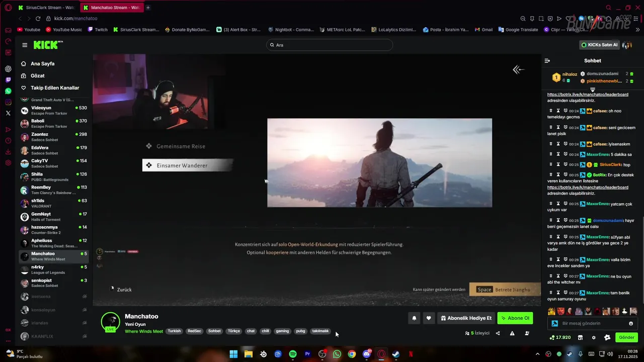Click Abonelik Hediye Et button
This screenshot has width=644, height=362.
(466, 318)
